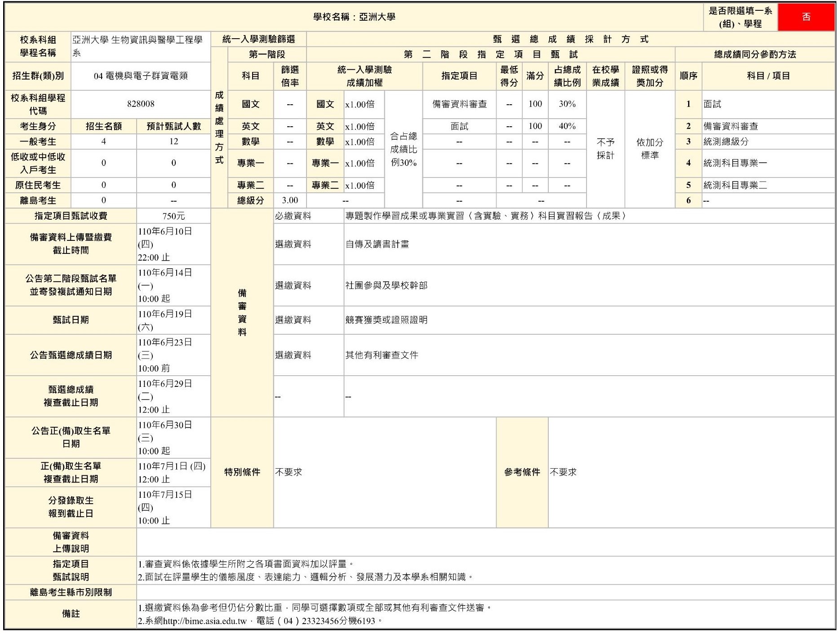Click the 30% ratio for 備審資料審查
840x634 pixels.
point(567,104)
